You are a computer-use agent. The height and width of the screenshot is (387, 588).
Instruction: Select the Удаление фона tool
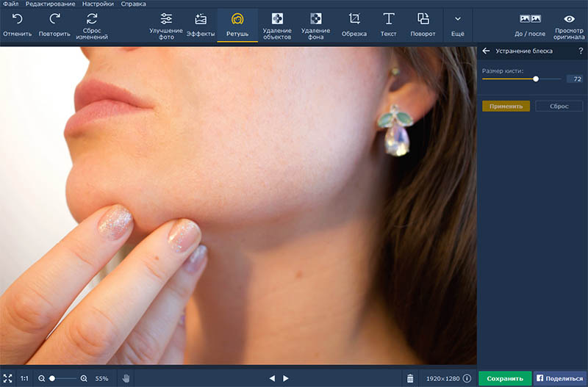[315, 20]
